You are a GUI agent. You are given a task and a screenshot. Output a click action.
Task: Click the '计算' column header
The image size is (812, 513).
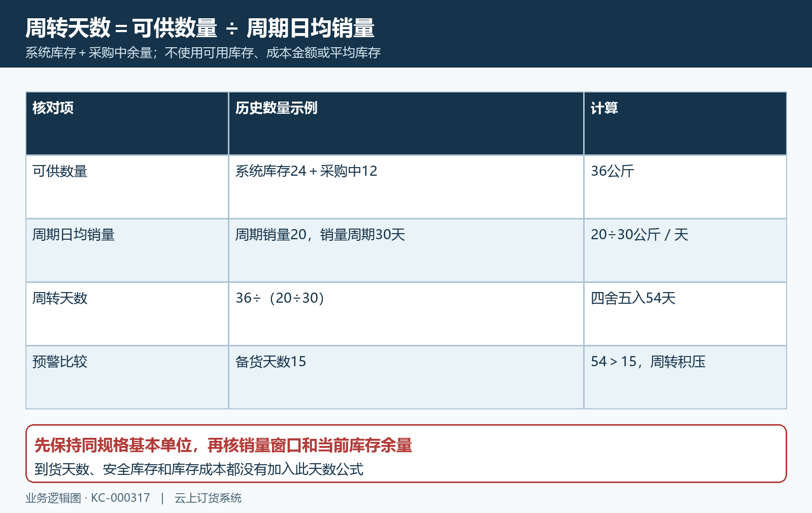pyautogui.click(x=685, y=123)
